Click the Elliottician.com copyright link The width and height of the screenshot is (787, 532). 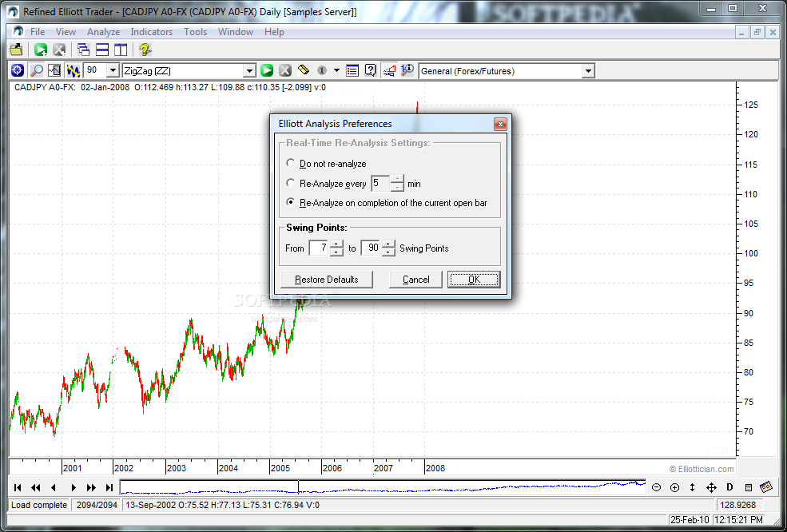[702, 469]
